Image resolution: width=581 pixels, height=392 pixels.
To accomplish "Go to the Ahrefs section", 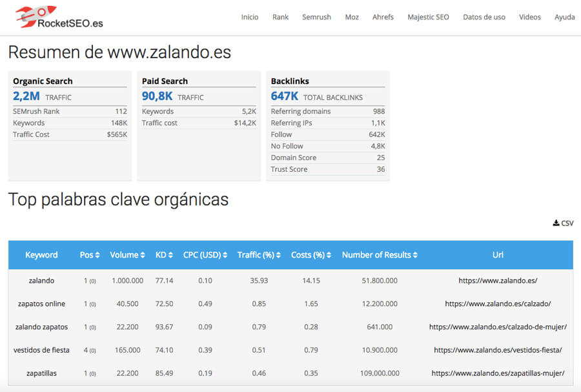I will [383, 17].
